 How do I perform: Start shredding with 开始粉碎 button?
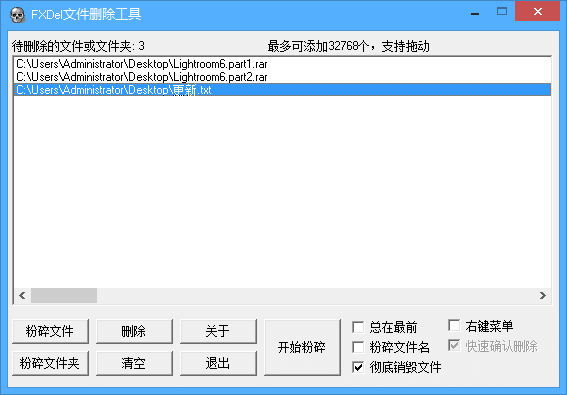point(302,347)
